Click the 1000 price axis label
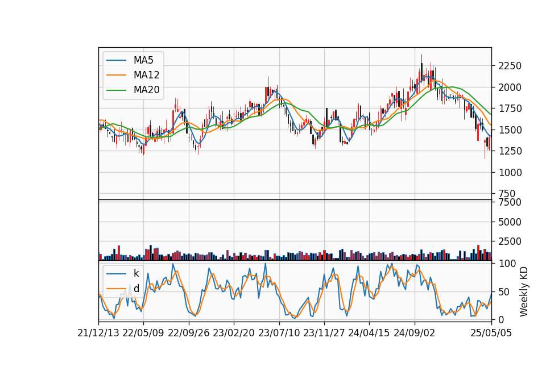Screen dimensions: 546x392 point(510,173)
